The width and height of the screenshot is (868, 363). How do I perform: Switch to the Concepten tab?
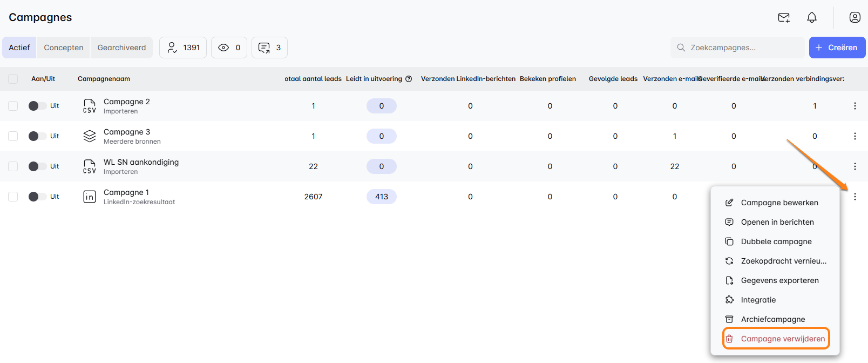tap(64, 48)
